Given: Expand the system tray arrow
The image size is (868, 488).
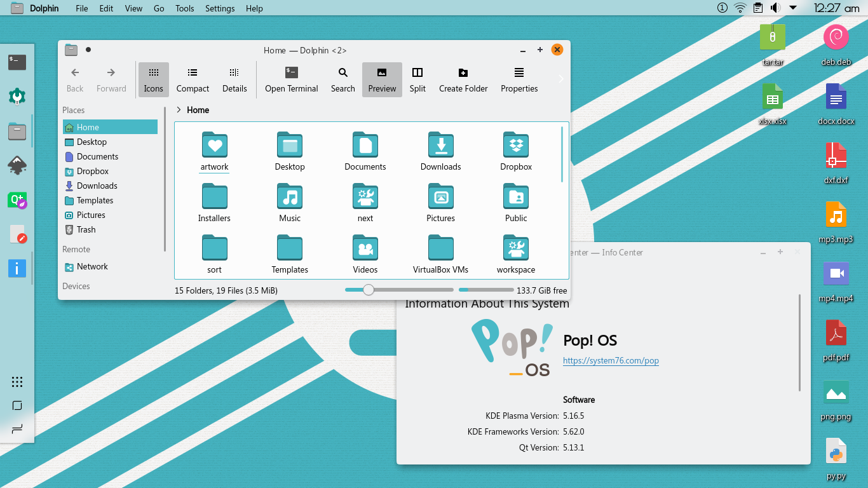Looking at the screenshot, I should click(x=793, y=8).
